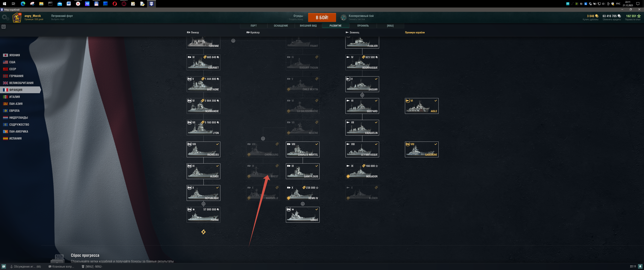Image resolution: width=644 pixels, height=270 pixels.
Task: Open Opera browser from the taskbar
Action: pyautogui.click(x=115, y=4)
